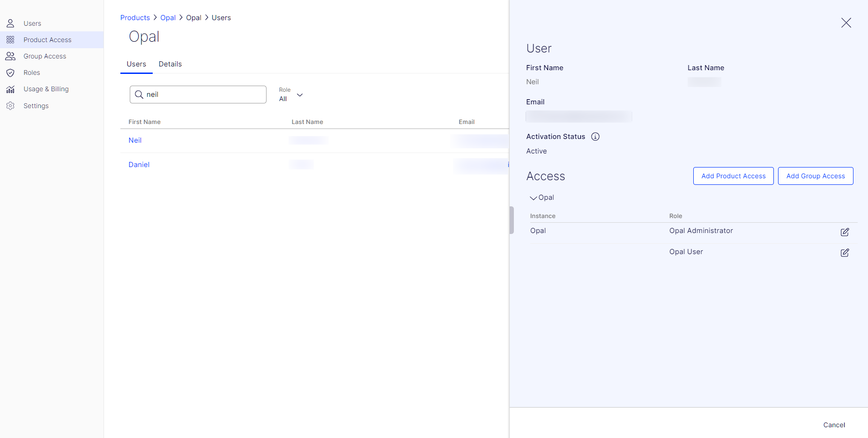
Task: Click the Roles shield icon
Action: [x=10, y=73]
